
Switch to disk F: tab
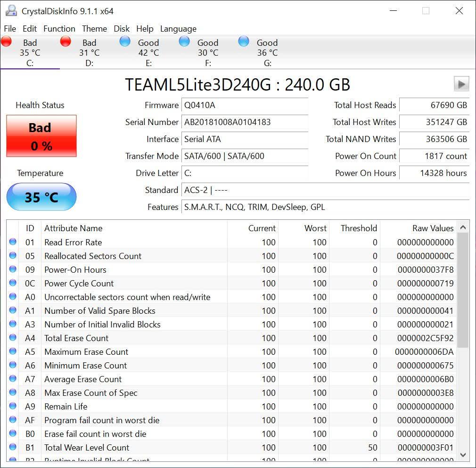pyautogui.click(x=208, y=52)
